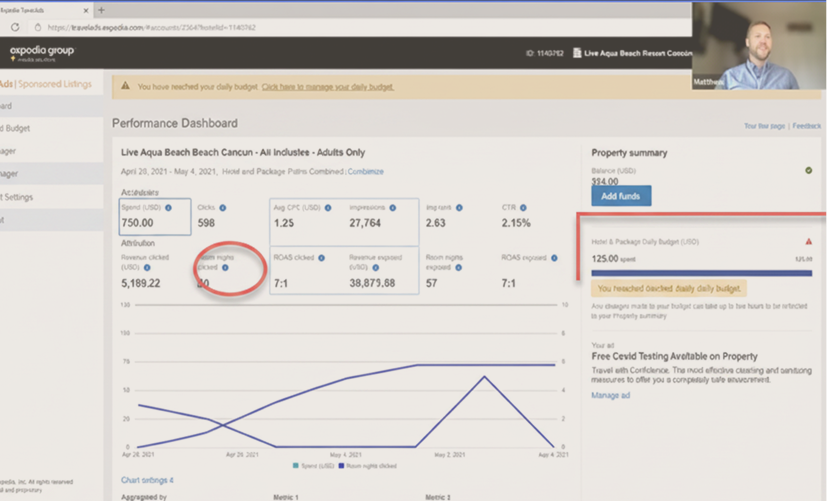Open info icon next to Revenue exposed
The width and height of the screenshot is (827, 501).
click(376, 268)
